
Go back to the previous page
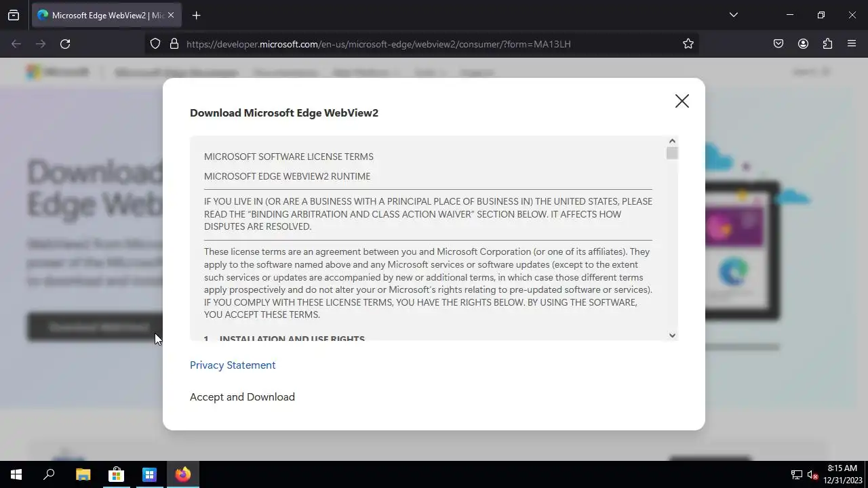point(16,44)
